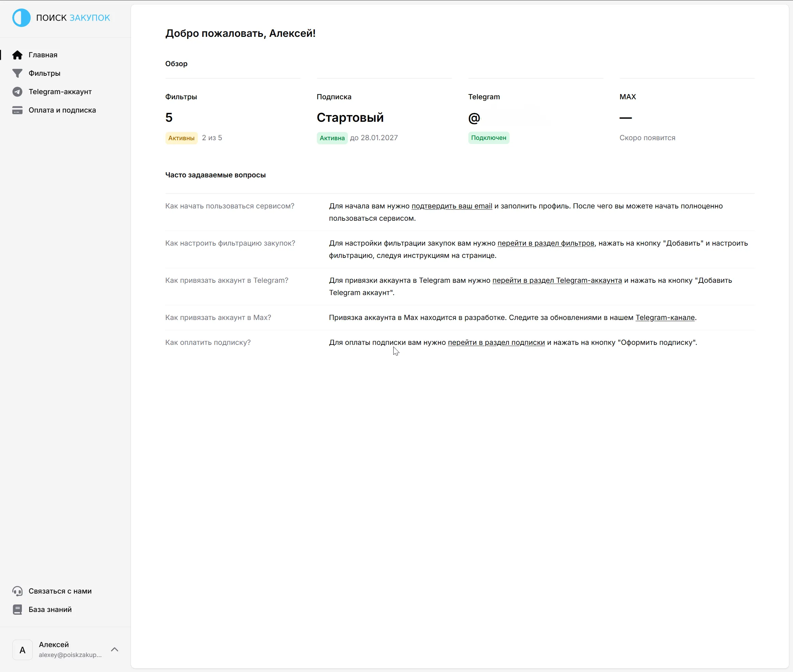Click the book icon for База знаний
This screenshot has width=793, height=672.
tap(17, 610)
